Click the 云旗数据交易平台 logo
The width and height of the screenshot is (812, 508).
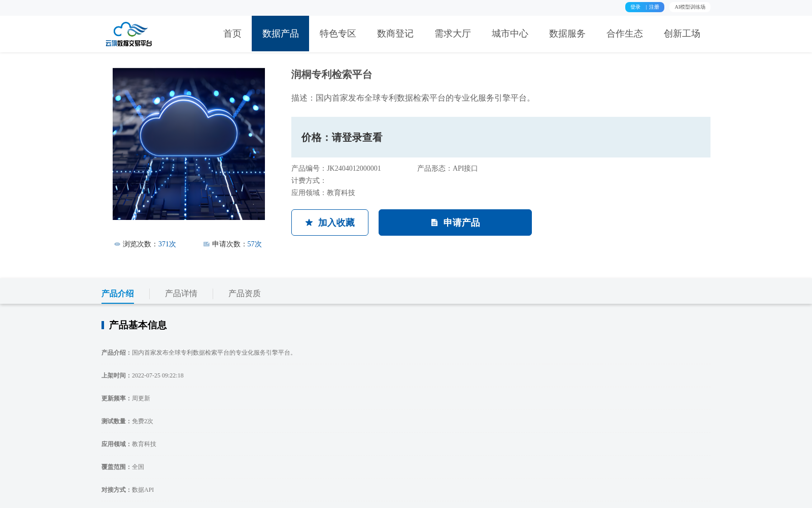coord(129,34)
